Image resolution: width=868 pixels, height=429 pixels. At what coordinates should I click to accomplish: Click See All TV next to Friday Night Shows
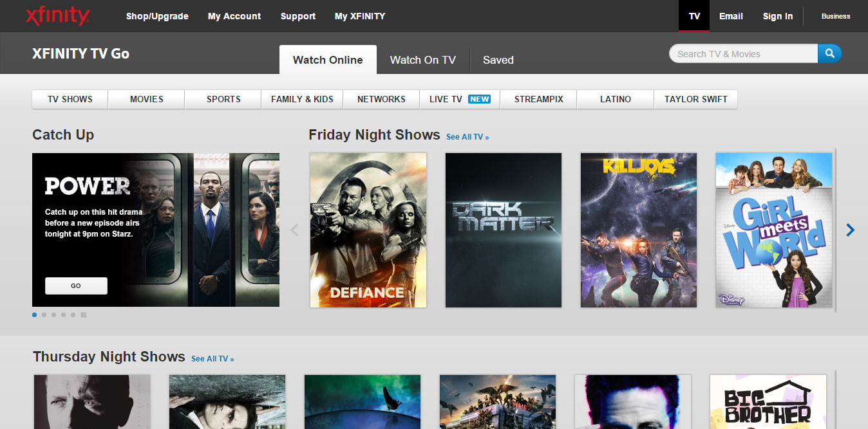[x=467, y=137]
